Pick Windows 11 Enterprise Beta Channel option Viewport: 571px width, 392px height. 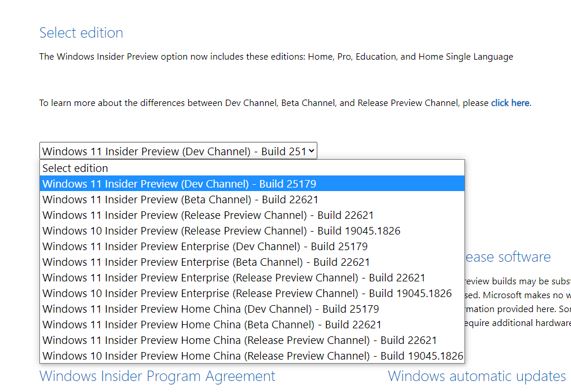pos(252,262)
